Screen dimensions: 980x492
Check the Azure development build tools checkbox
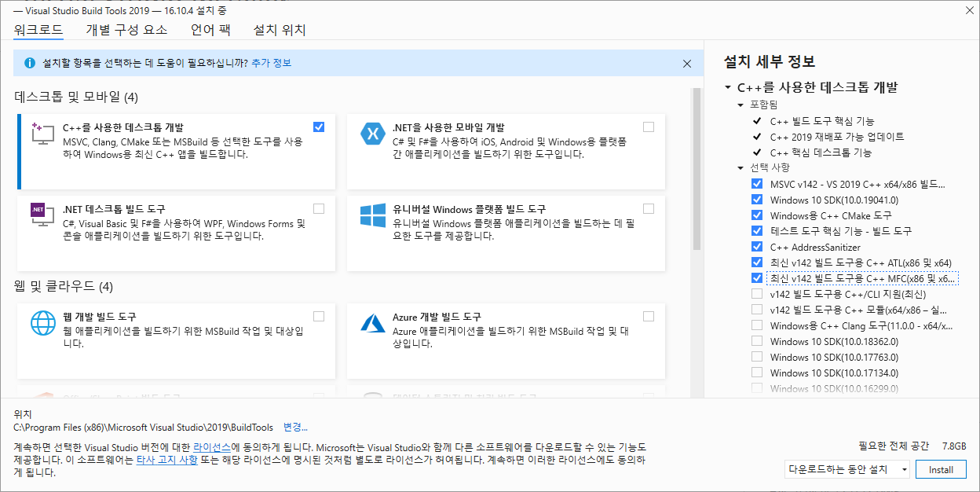648,316
